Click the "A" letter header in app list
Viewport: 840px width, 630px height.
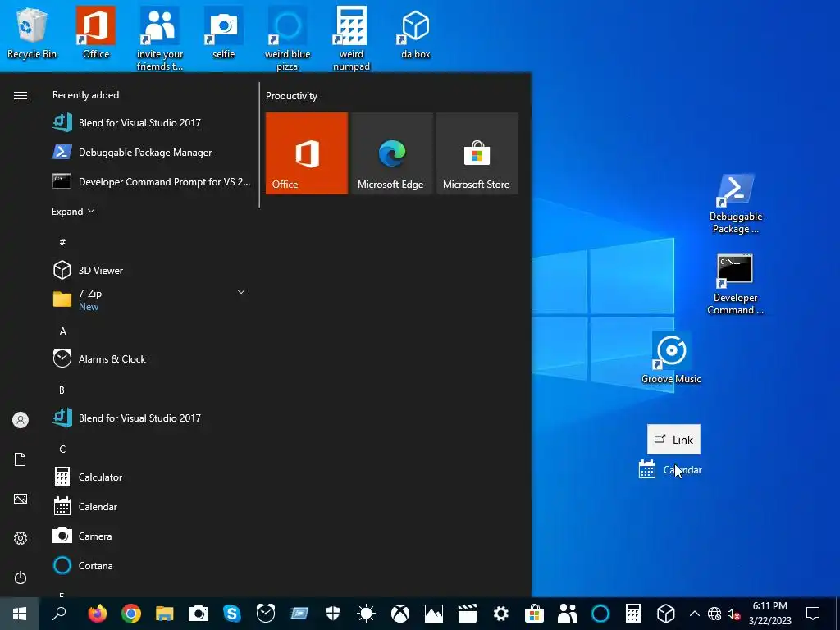62,331
